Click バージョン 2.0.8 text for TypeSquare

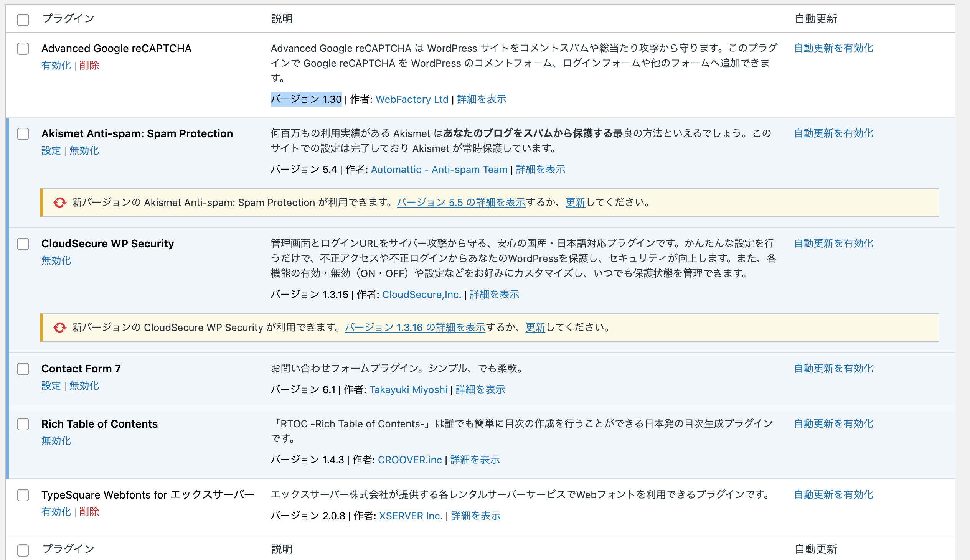click(308, 516)
